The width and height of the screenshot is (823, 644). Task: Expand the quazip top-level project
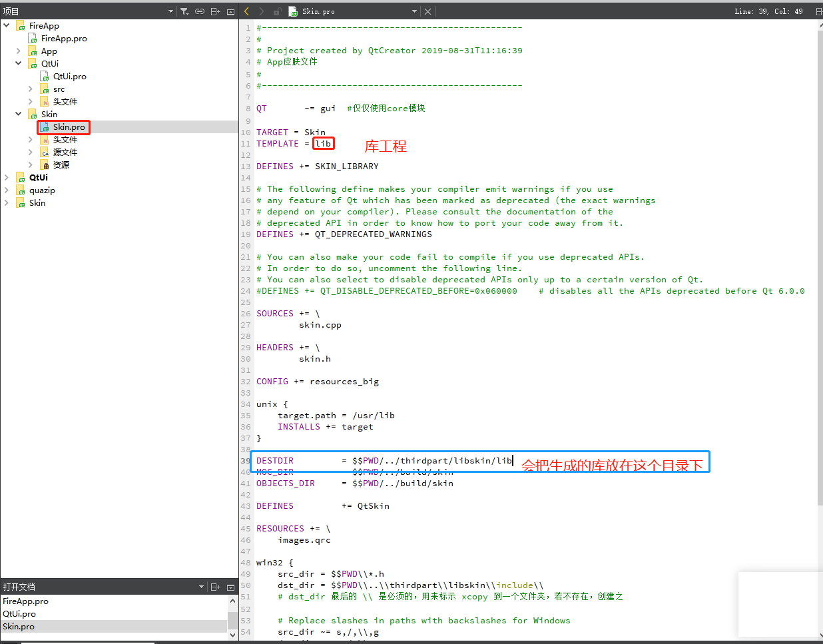click(7, 190)
